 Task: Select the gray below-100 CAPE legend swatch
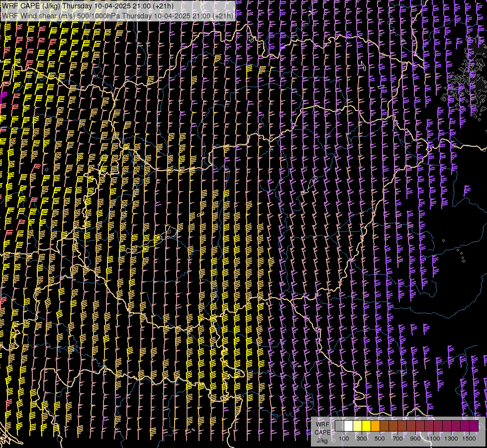pyautogui.click(x=339, y=426)
